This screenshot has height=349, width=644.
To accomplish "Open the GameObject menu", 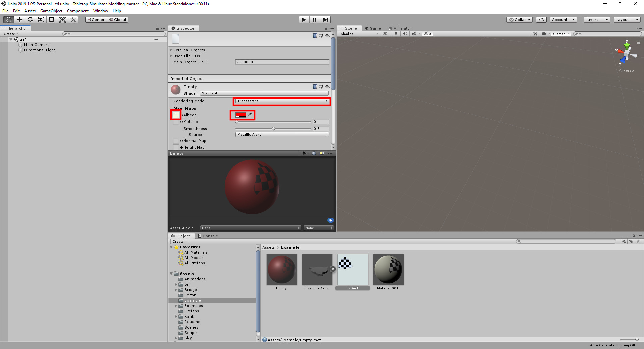I will pyautogui.click(x=51, y=11).
